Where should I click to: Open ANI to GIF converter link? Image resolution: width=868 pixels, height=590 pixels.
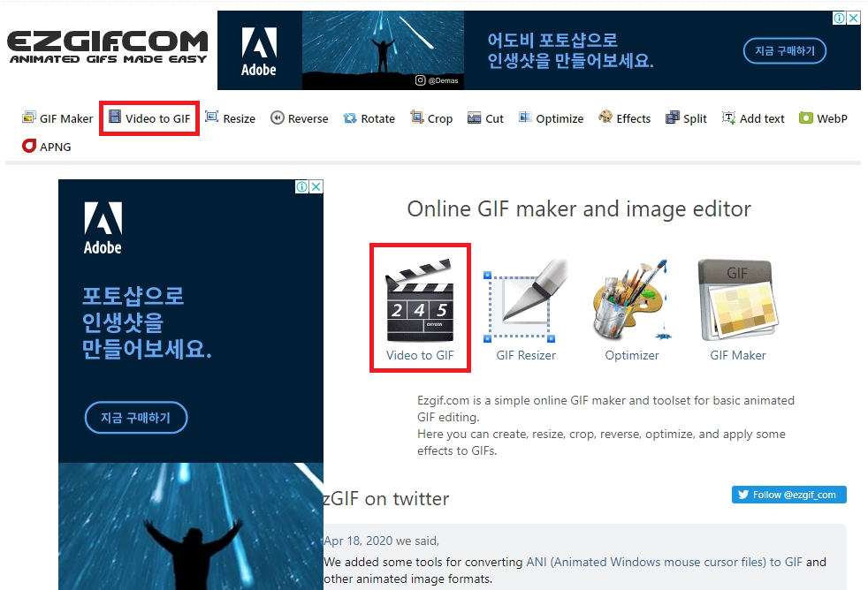click(x=665, y=562)
